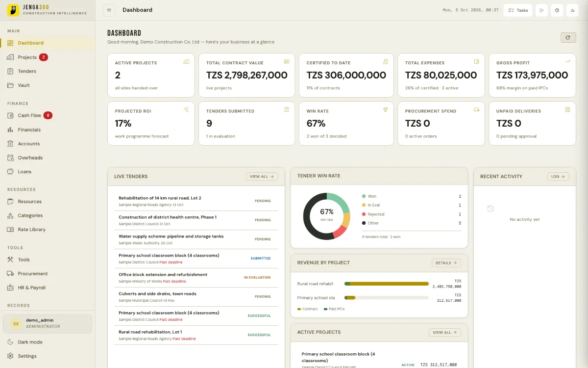Click the Active Projects card icon
588x368 pixels.
pyautogui.click(x=186, y=62)
